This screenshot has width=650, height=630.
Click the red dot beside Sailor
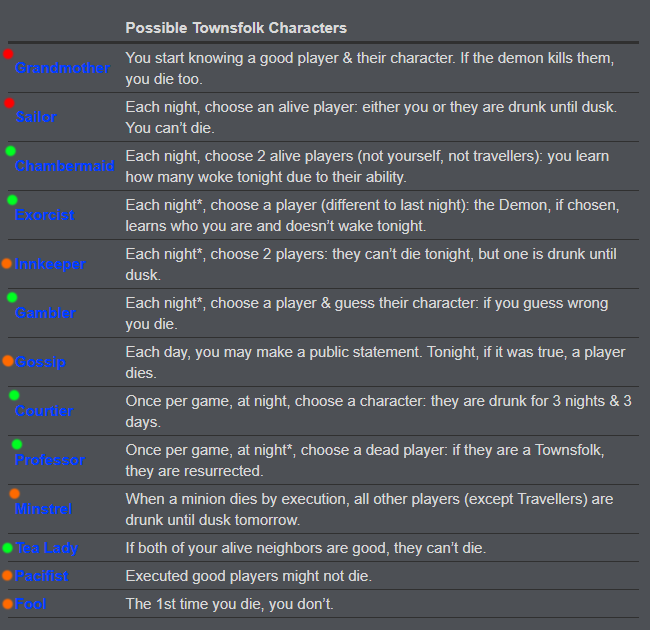9,103
